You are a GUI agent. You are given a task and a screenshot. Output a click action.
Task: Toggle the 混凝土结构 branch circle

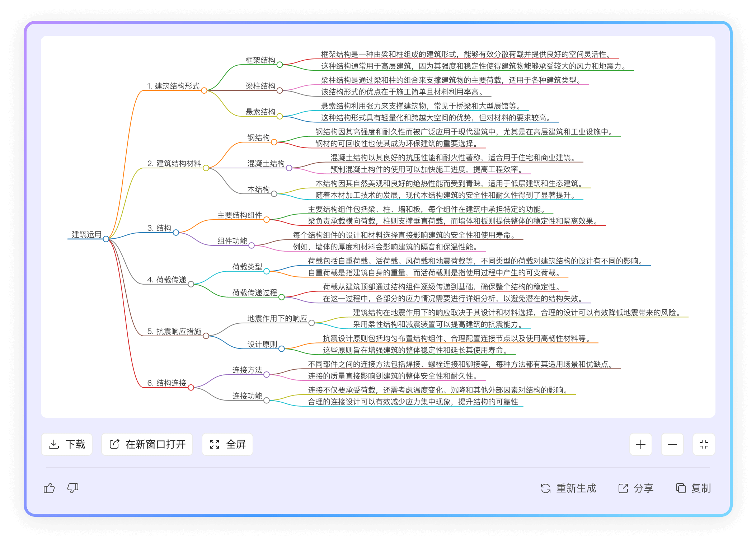click(x=289, y=168)
